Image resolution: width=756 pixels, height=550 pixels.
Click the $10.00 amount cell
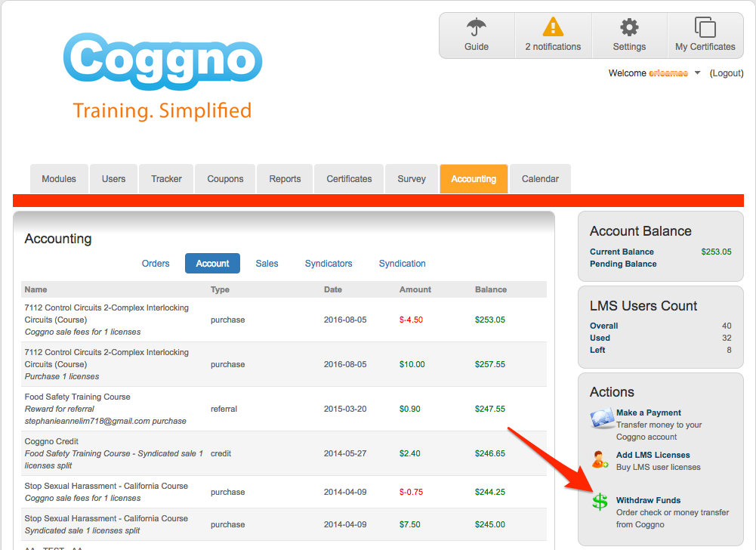(412, 364)
